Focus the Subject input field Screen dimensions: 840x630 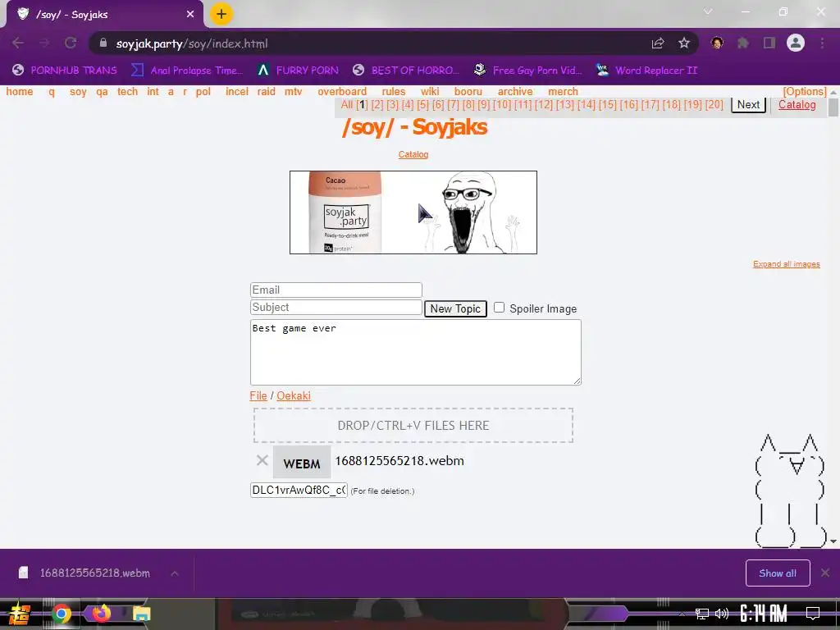336,307
